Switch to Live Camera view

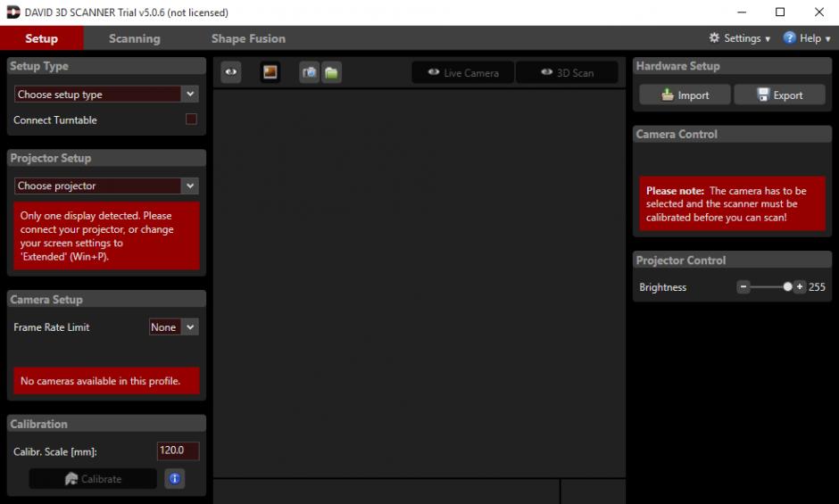[x=463, y=73]
